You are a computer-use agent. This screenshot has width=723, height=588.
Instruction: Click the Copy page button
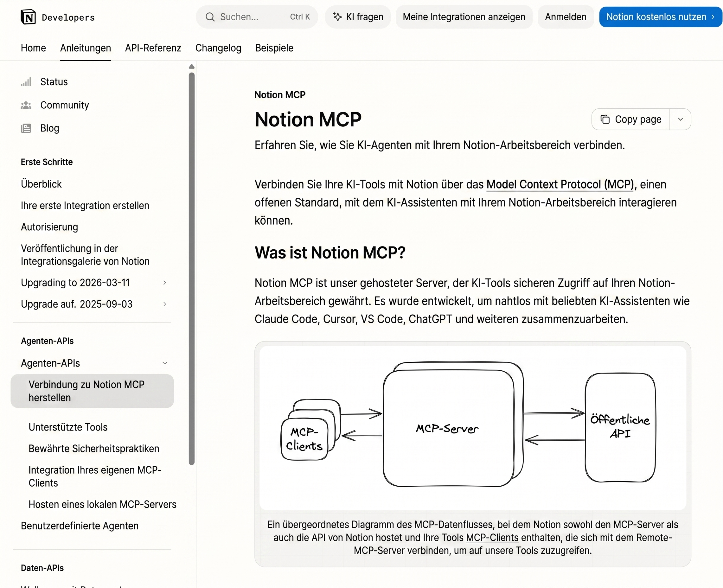(630, 119)
